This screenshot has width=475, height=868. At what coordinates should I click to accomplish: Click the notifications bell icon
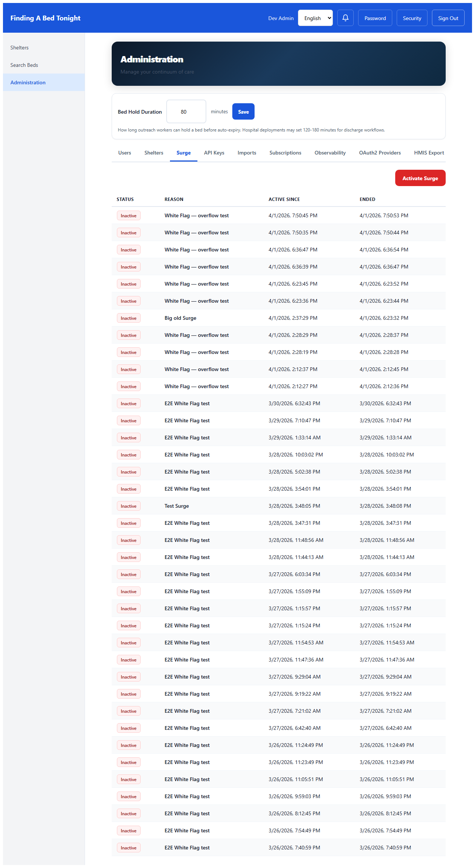point(345,18)
